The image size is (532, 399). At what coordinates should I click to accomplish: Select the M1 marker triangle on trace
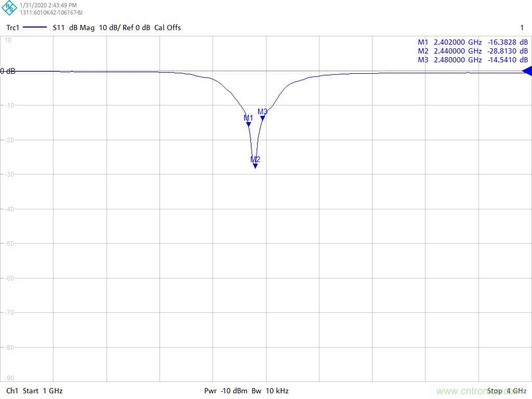(248, 124)
